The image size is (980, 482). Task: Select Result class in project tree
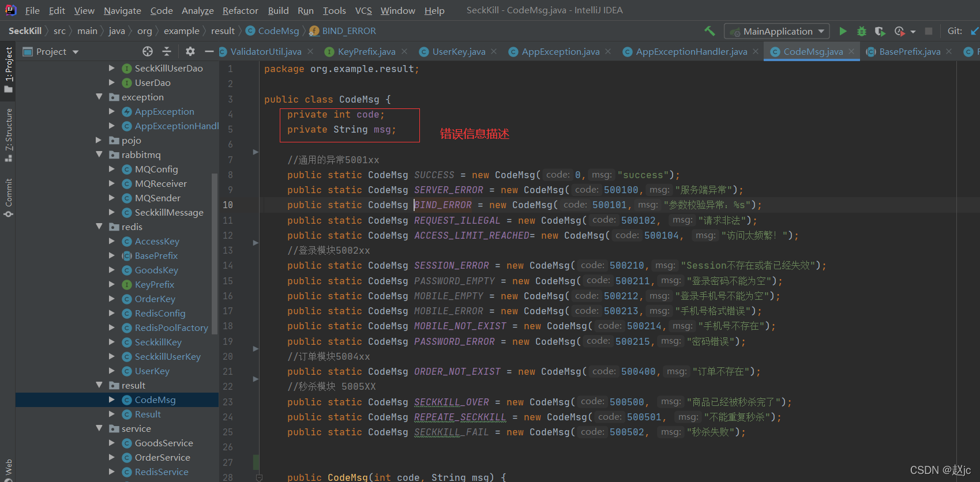pyautogui.click(x=148, y=414)
